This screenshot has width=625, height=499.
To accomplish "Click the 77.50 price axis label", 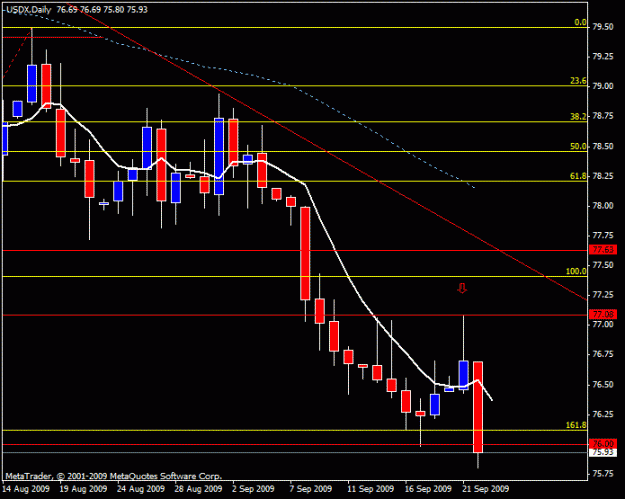I will point(603,265).
